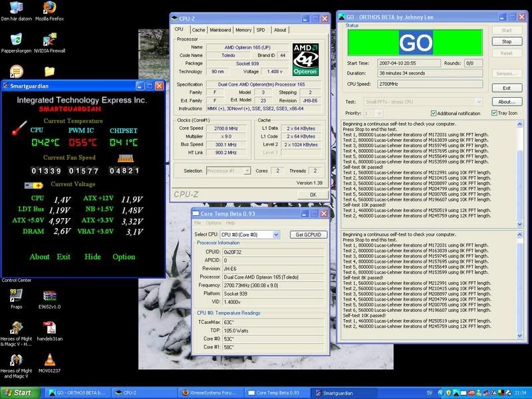532x399 pixels.
Task: Click down arrow of lower ORTHOS log scrollbar
Action: [x=520, y=336]
